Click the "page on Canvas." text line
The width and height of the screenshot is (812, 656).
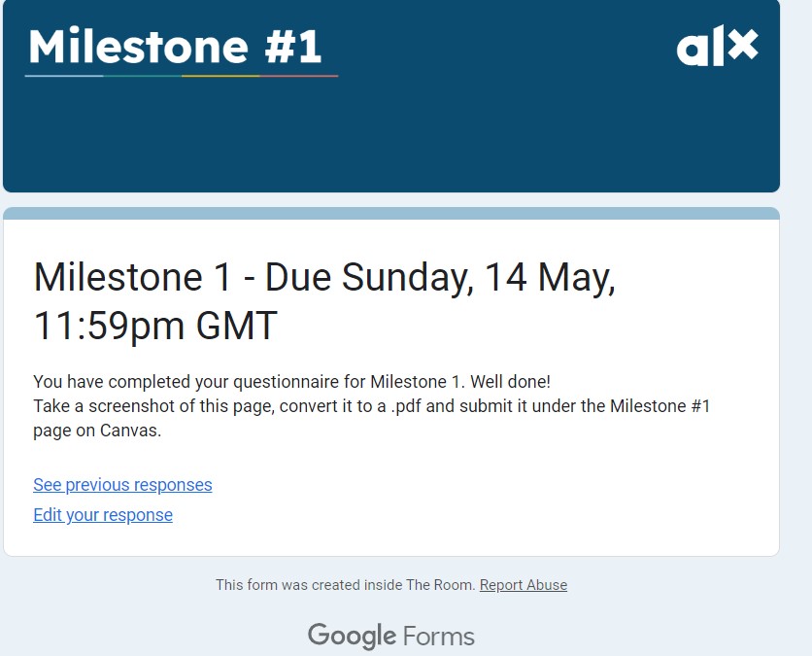pyautogui.click(x=97, y=431)
